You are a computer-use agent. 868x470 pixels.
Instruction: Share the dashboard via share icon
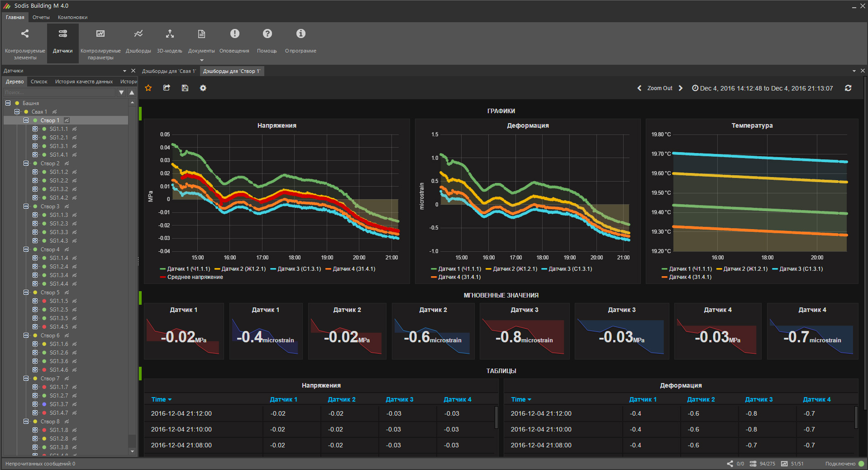coord(167,88)
